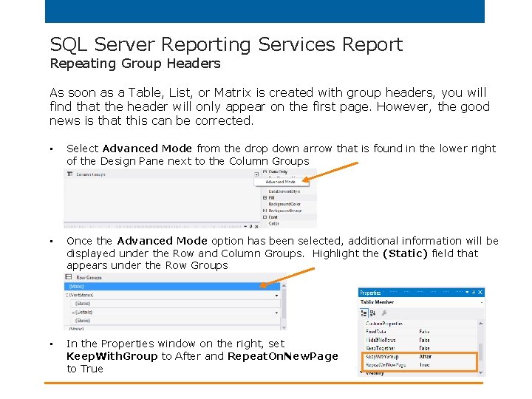
Task: Select the highlighted (Static) row
Action: [x=172, y=287]
